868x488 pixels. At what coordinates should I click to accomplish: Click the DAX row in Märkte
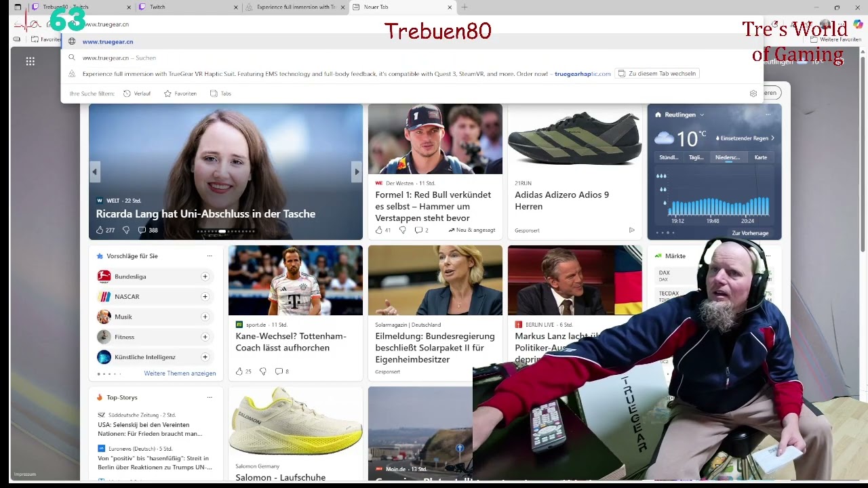[712, 275]
